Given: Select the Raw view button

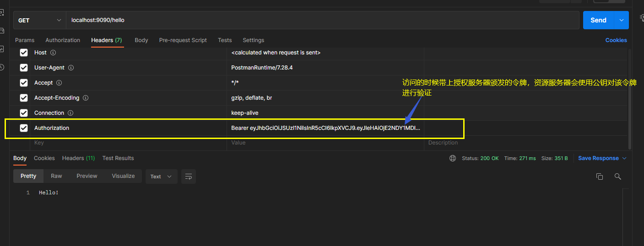Looking at the screenshot, I should coord(56,176).
